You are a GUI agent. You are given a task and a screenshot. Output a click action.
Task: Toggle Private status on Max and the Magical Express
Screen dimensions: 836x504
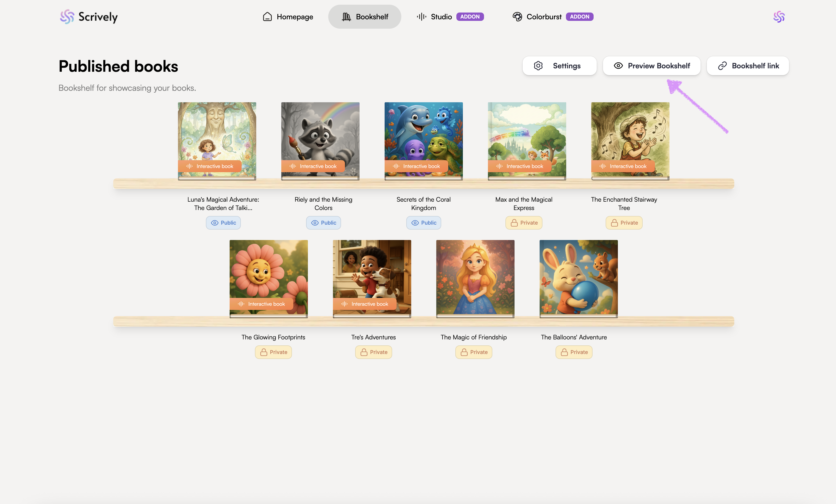coord(524,223)
